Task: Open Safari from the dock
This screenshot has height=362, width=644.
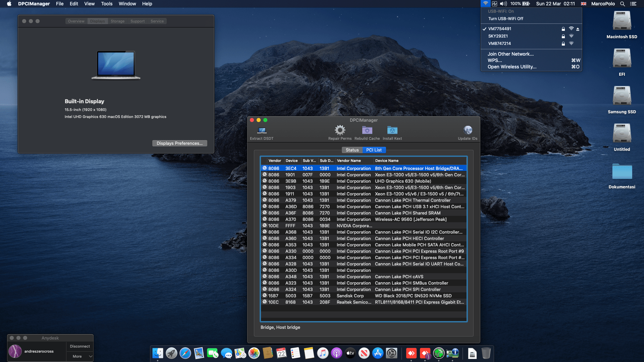Action: pos(185,353)
